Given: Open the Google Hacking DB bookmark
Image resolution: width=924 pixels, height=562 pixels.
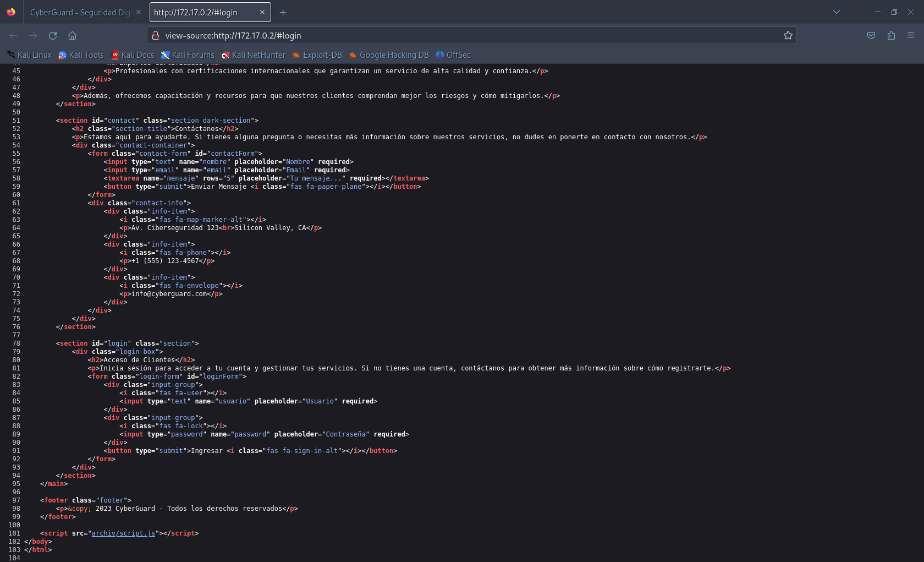Looking at the screenshot, I should [389, 55].
